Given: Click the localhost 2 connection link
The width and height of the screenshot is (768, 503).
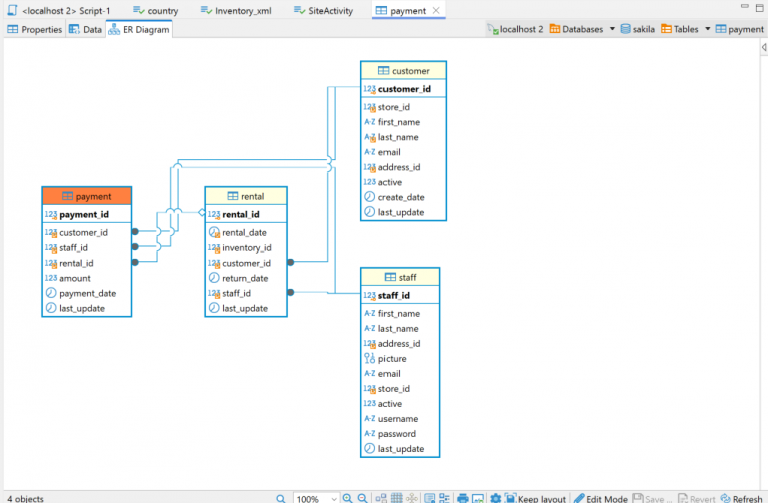Looking at the screenshot, I should click(x=516, y=30).
